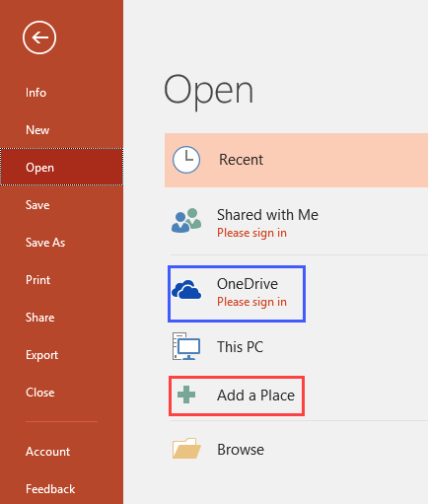Click the OneDrive cloud icon

186,290
